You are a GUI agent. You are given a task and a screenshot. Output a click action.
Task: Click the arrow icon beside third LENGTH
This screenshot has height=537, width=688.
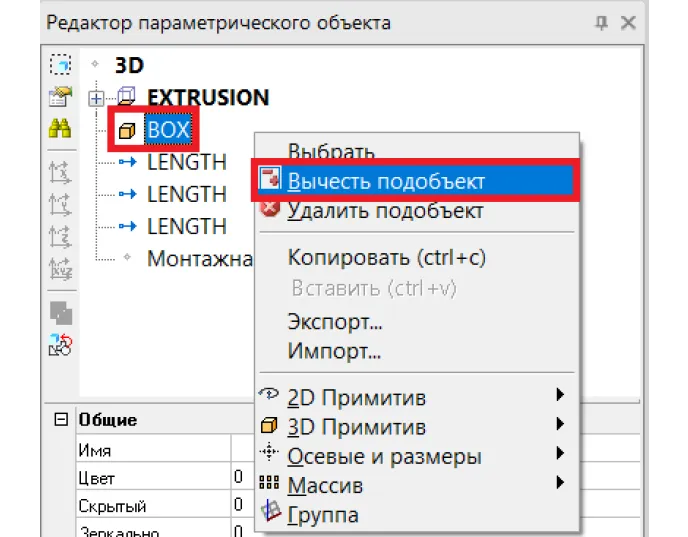(x=128, y=226)
